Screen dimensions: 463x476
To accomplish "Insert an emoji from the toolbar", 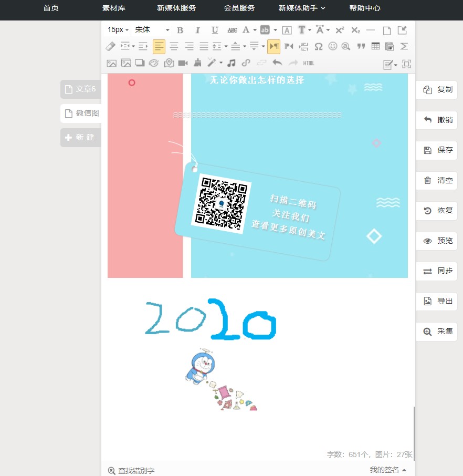I will [332, 46].
